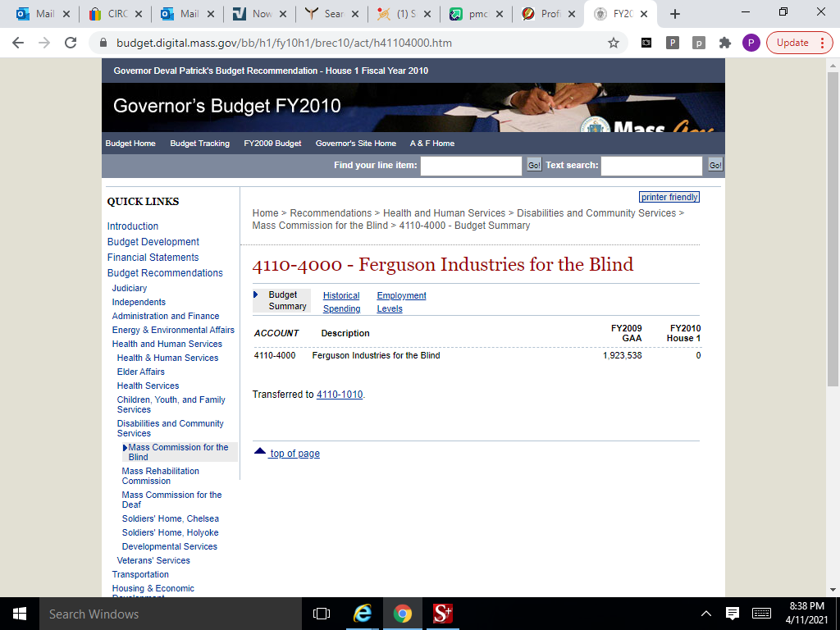Click the Update button in Chrome
Viewport: 840px width, 630px height.
point(799,43)
